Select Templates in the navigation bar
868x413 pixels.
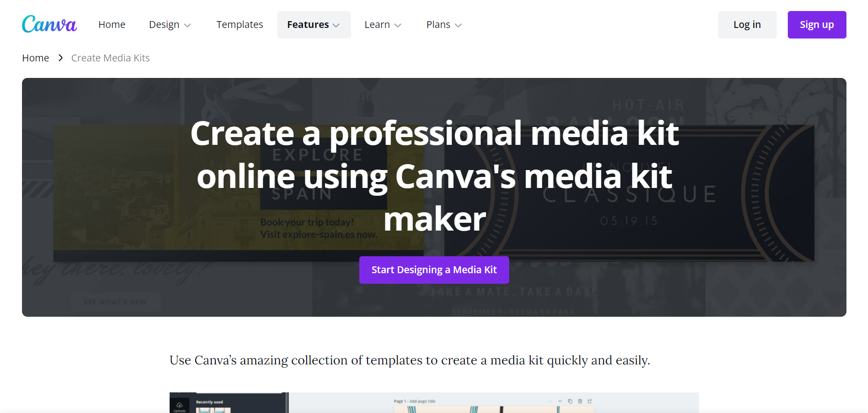tap(239, 24)
